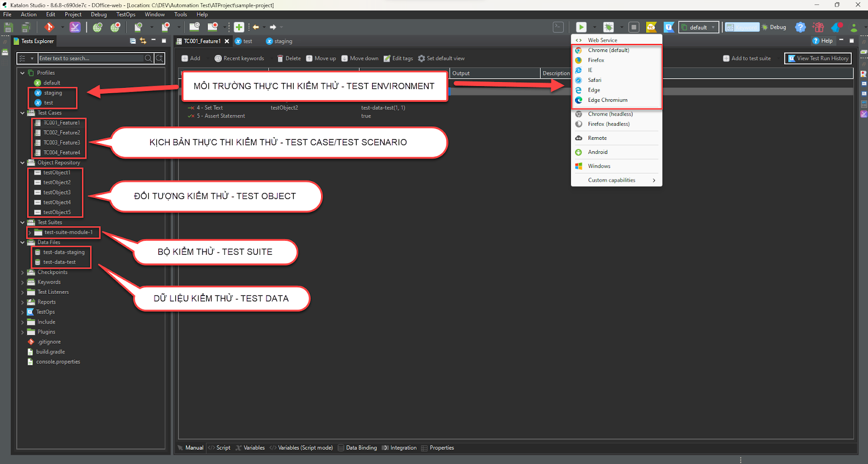This screenshot has width=868, height=464.
Task: Click the advanced search icon beside the magnifier
Action: tap(159, 58)
